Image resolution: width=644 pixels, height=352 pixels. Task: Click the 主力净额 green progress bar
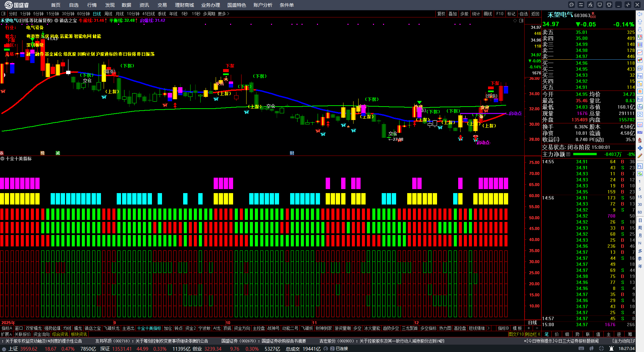pyautogui.click(x=585, y=154)
